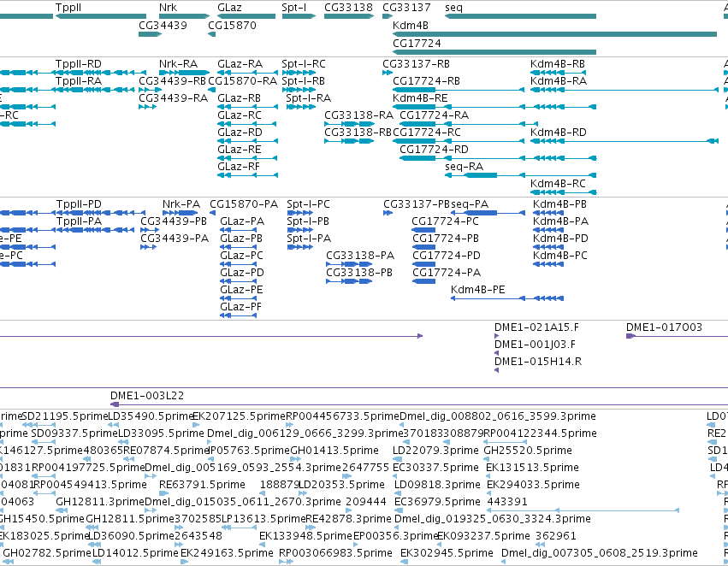
Task: Click the Spt-I gene label
Action: click(294, 8)
